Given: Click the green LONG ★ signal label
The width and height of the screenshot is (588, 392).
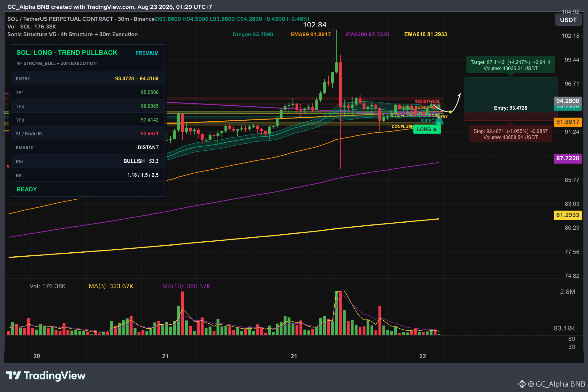Looking at the screenshot, I should tap(427, 129).
